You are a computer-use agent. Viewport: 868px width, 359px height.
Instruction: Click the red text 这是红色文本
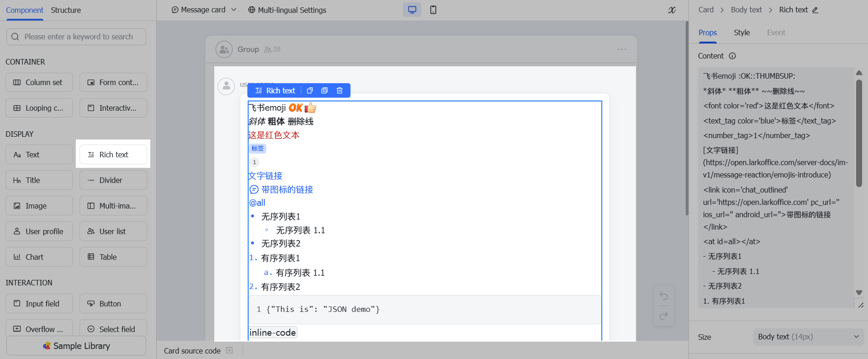pyautogui.click(x=274, y=135)
